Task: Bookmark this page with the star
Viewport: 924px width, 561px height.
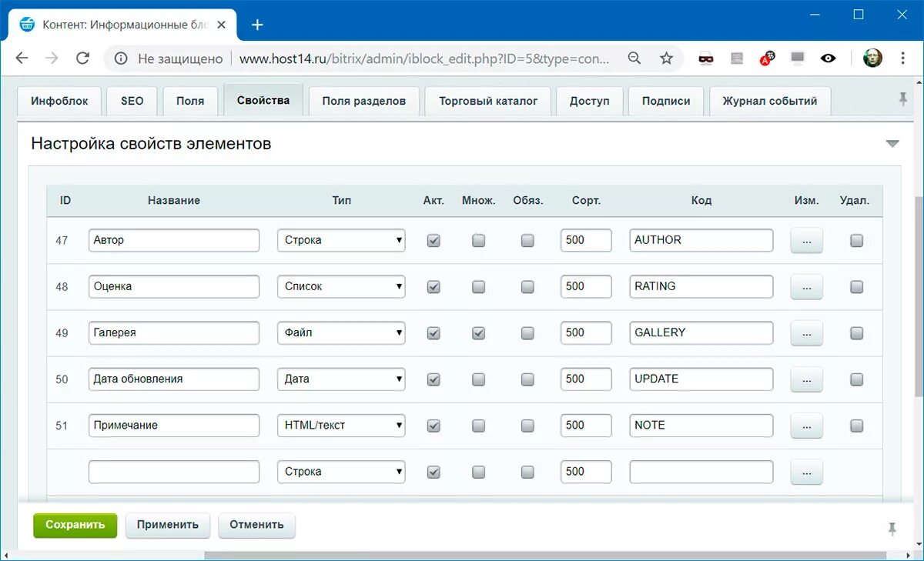Action: (667, 58)
